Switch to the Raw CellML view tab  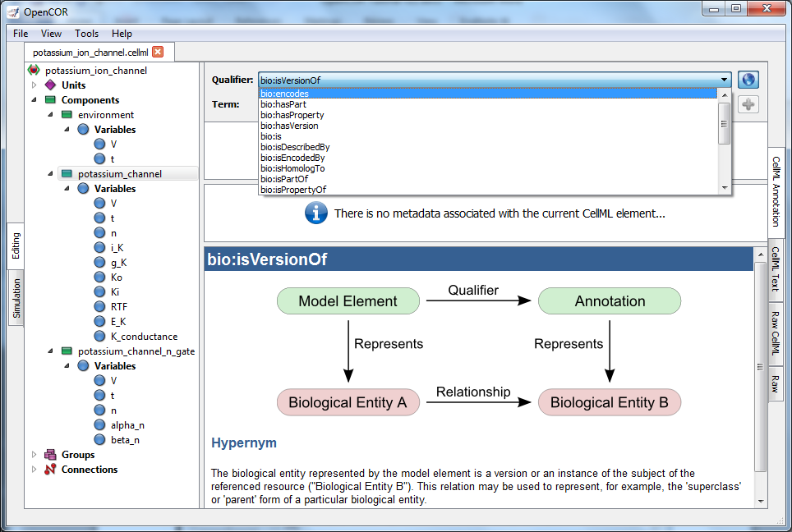pos(776,333)
